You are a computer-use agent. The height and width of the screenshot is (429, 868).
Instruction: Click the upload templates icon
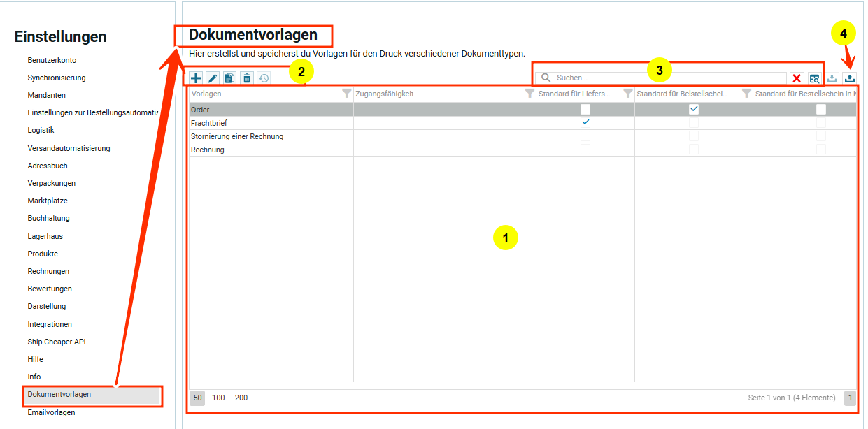pos(849,78)
